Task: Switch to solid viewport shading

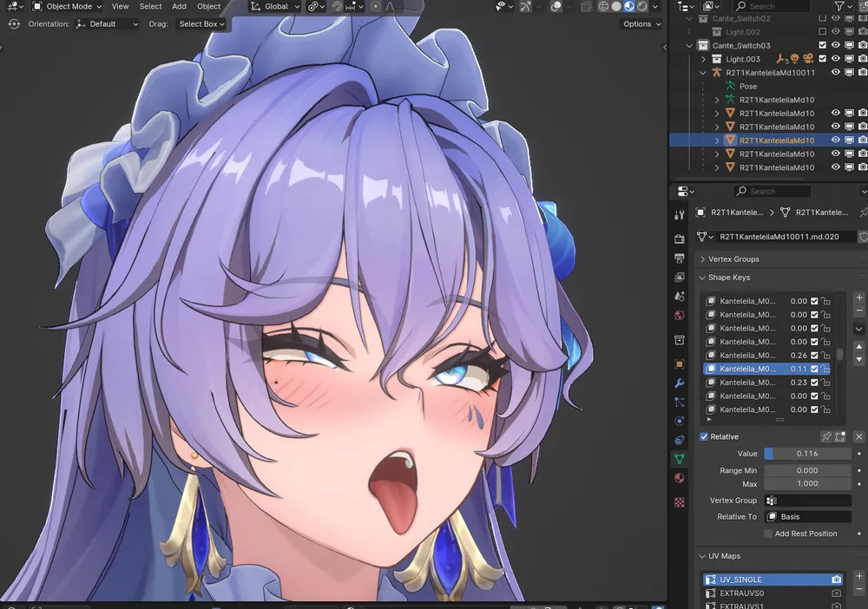Action: 616,7
